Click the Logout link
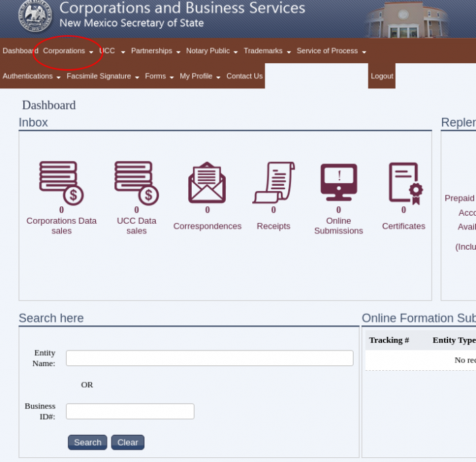 (382, 76)
